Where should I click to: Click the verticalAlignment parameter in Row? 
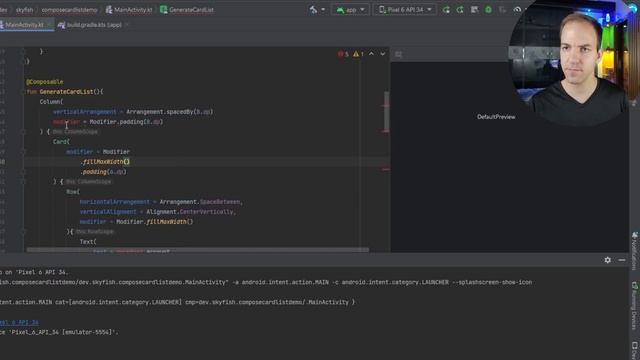[108, 212]
